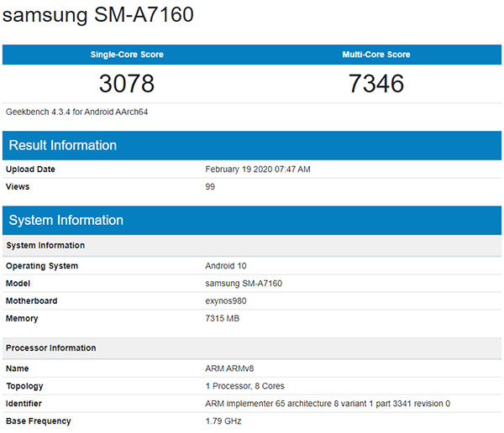Select the Single-Core Score header

coord(127,55)
